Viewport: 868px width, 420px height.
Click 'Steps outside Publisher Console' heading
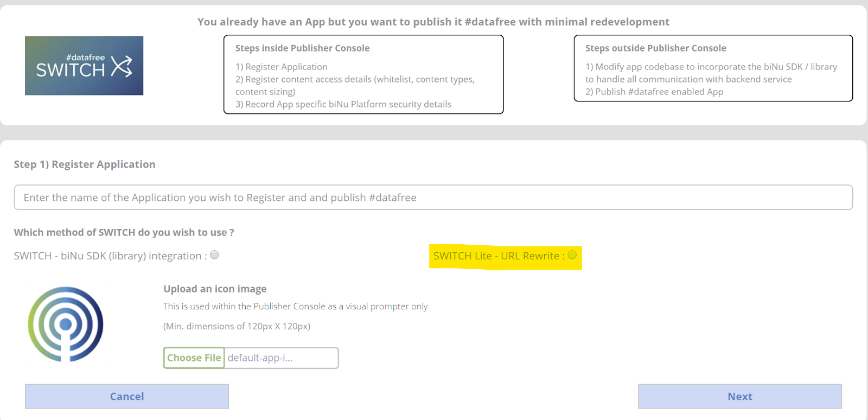655,48
